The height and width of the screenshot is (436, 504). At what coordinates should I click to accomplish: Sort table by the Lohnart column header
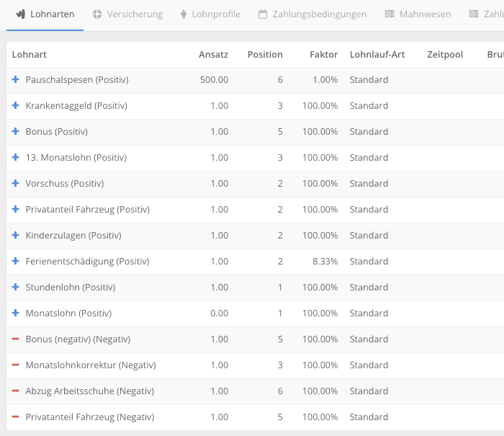tap(30, 54)
